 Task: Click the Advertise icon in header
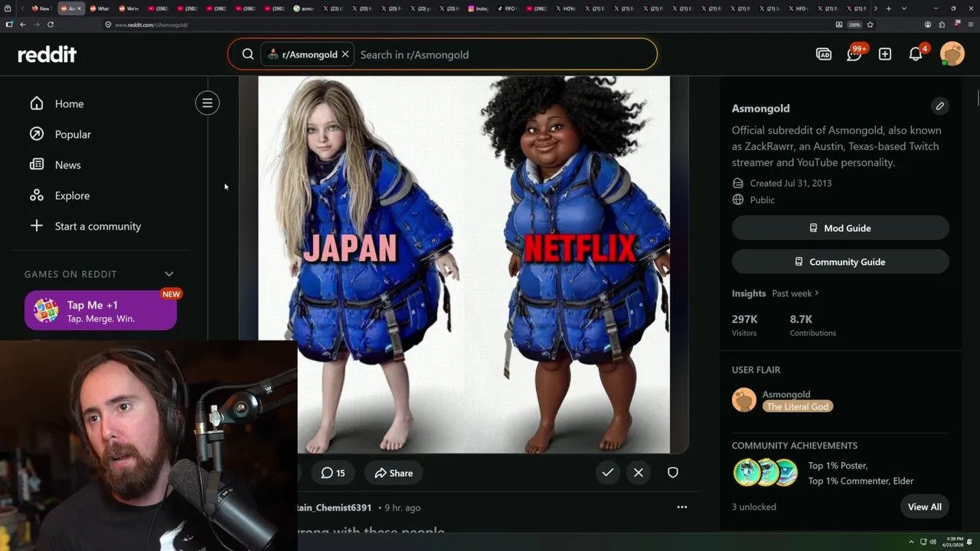point(824,54)
